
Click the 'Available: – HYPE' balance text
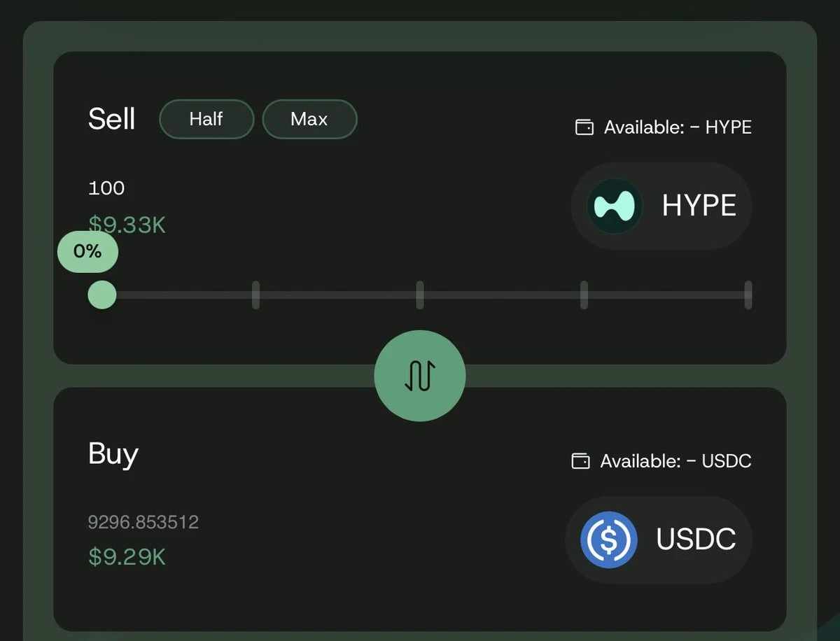tap(678, 127)
